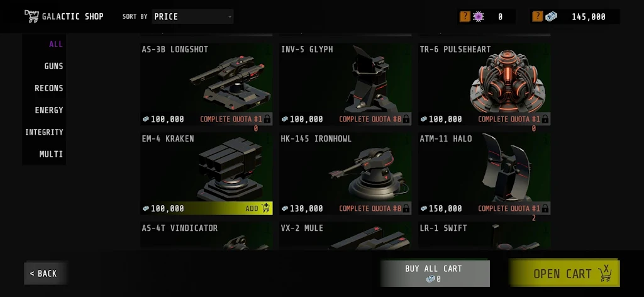Go back with the Back button
Image resolution: width=644 pixels, height=297 pixels.
coord(45,274)
